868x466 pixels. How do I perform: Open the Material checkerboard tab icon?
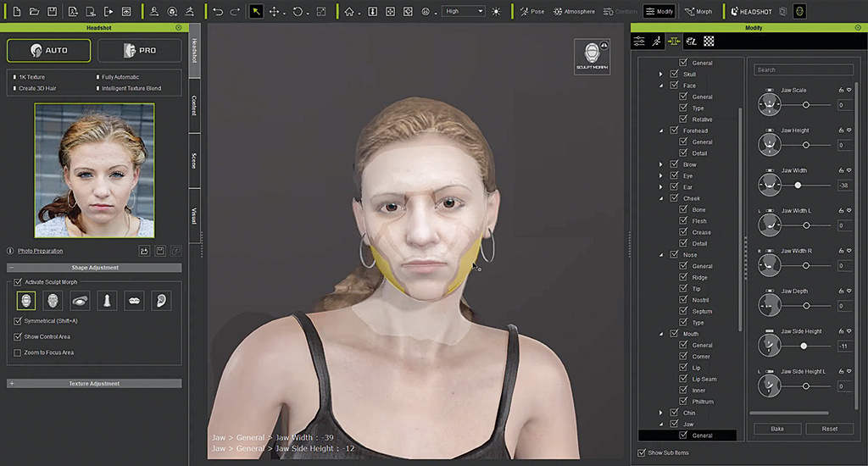(x=709, y=41)
